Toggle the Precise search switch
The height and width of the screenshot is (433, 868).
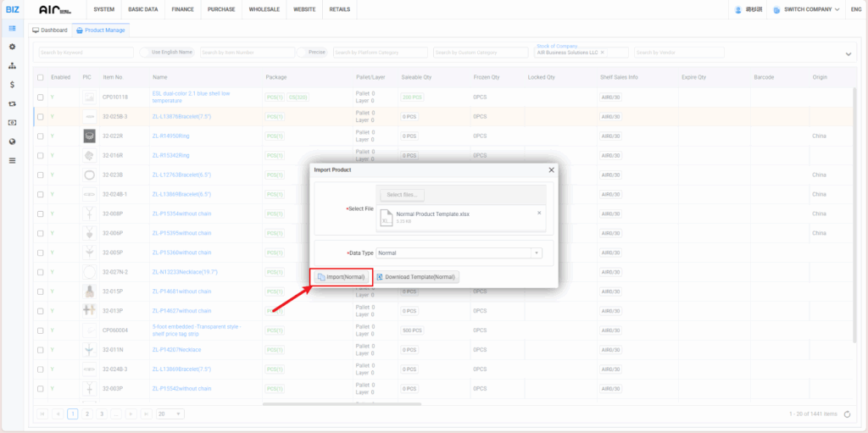tap(300, 53)
